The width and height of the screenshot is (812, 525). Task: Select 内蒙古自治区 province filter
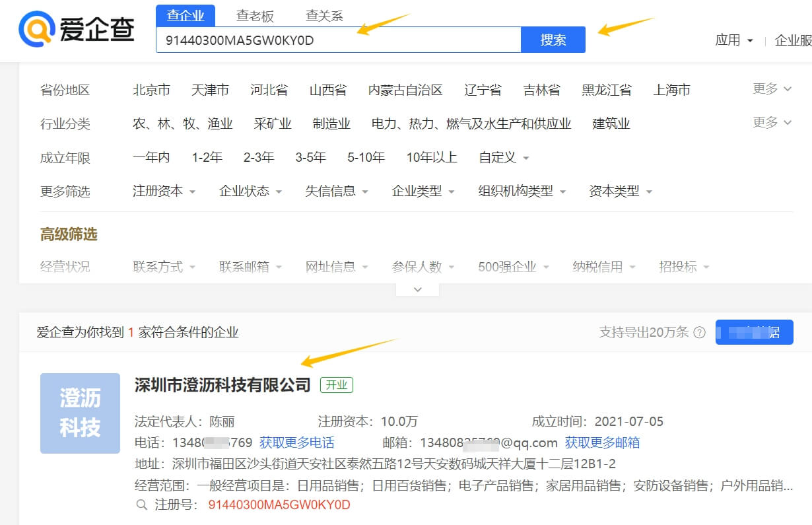pos(405,90)
